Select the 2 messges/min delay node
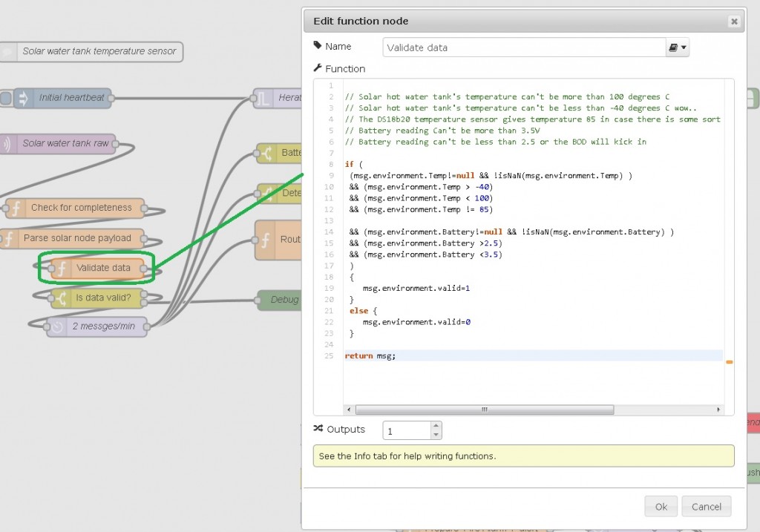Viewport: 760px width, 532px height. pyautogui.click(x=96, y=326)
